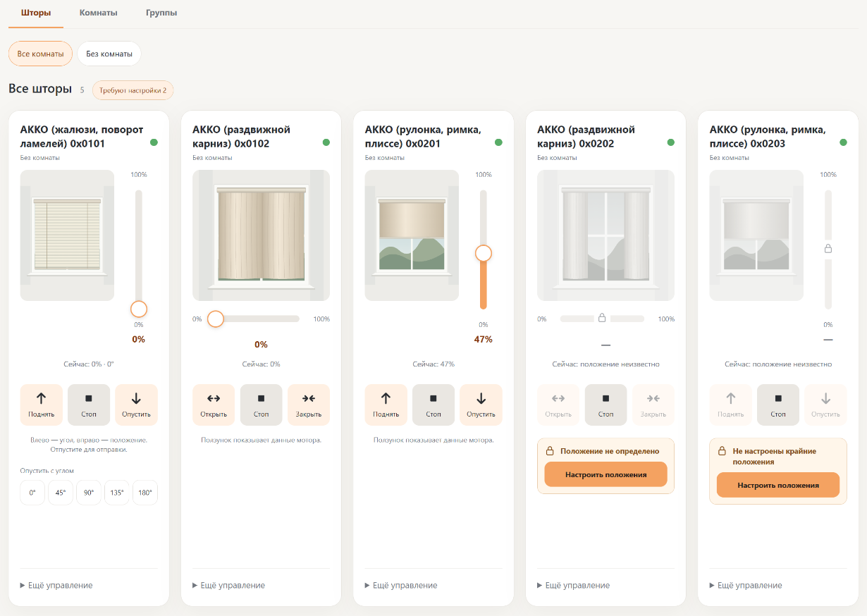The width and height of the screenshot is (867, 616).
Task: Click the Стоп button on card 0x0101
Action: 89,405
